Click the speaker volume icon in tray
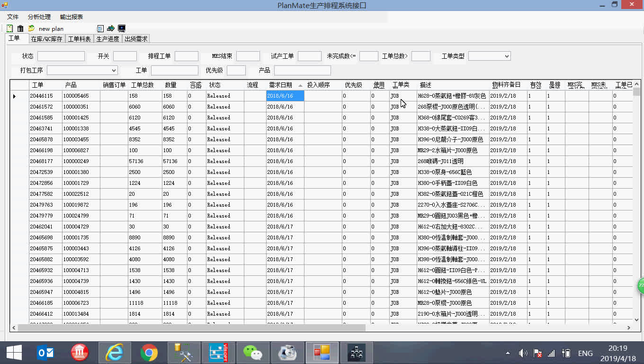644x364 pixels. [x=523, y=353]
